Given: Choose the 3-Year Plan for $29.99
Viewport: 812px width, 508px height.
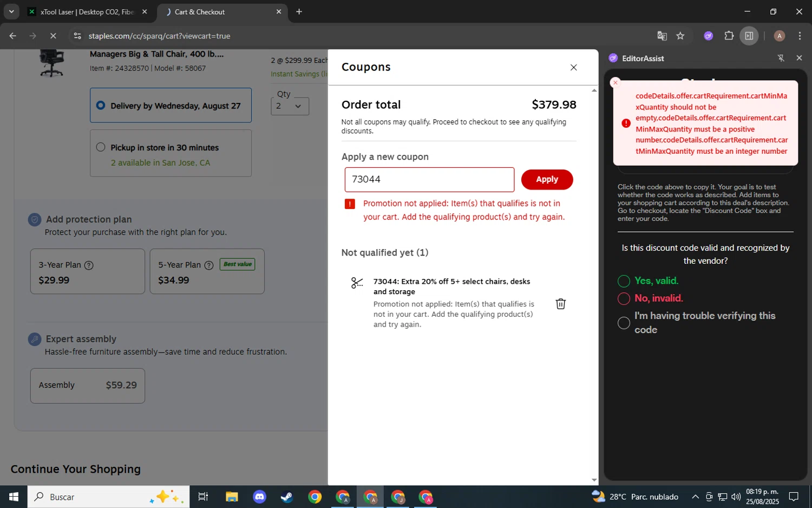Looking at the screenshot, I should [88, 271].
